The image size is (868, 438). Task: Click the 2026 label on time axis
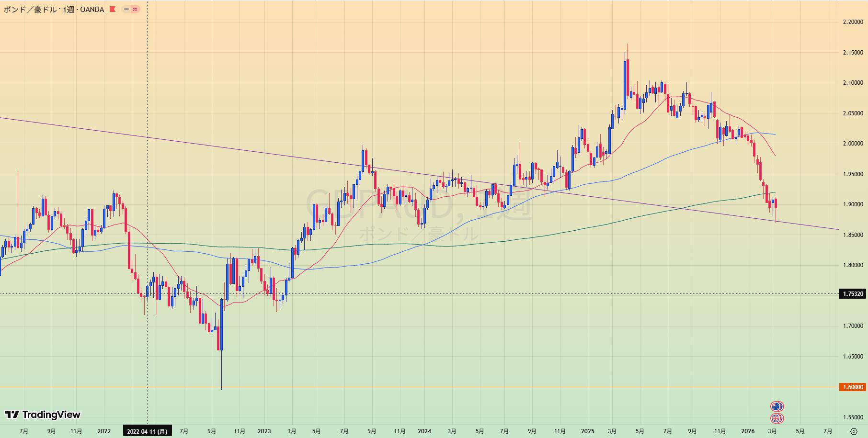(747, 431)
